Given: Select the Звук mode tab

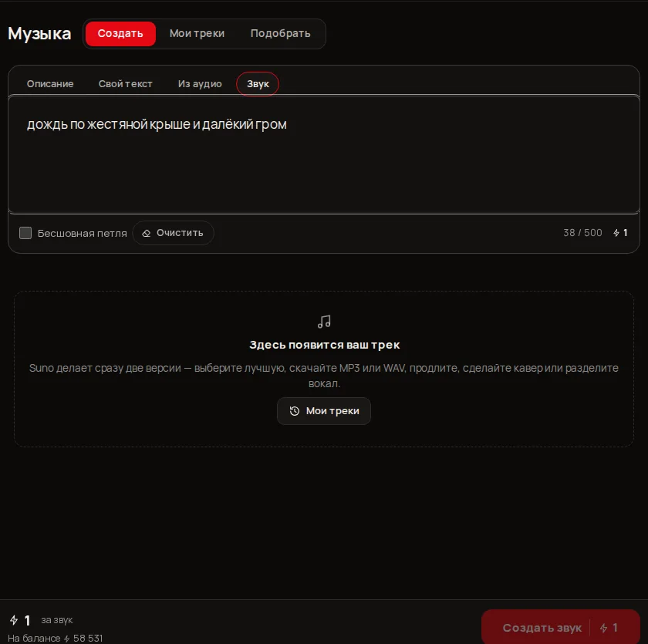Looking at the screenshot, I should click(258, 84).
